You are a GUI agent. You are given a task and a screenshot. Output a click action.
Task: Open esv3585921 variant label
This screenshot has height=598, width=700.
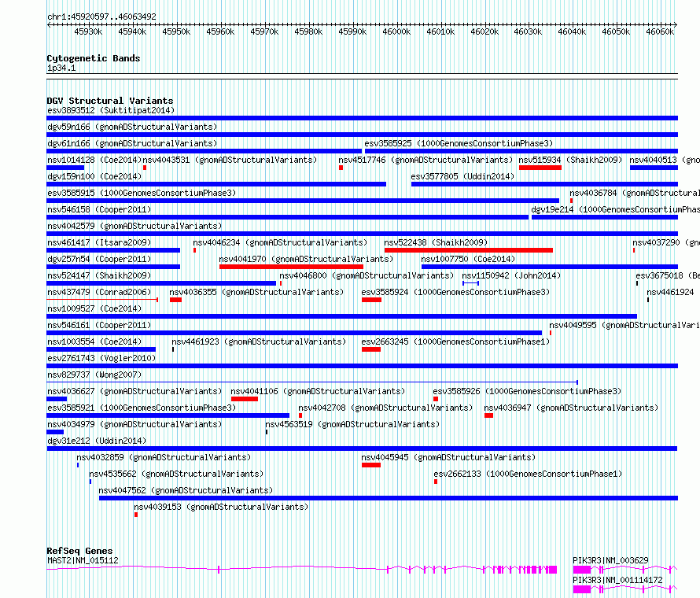[142, 408]
